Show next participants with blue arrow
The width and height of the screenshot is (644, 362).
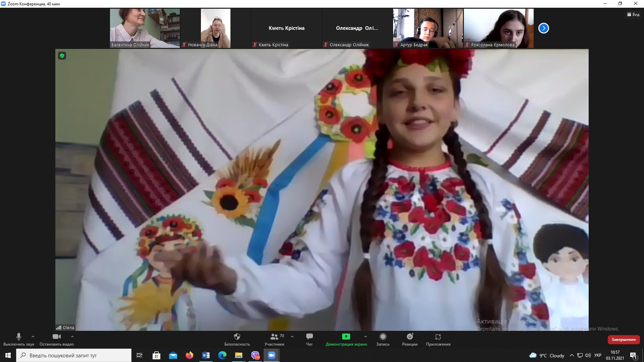[543, 28]
